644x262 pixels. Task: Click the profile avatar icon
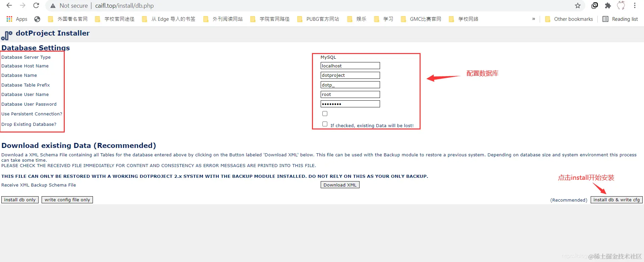pyautogui.click(x=621, y=6)
